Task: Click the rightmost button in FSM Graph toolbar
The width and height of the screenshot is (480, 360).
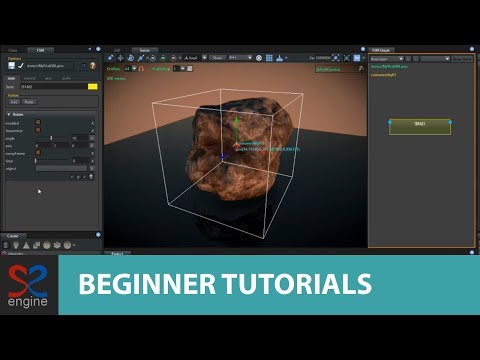Action: (x=462, y=59)
